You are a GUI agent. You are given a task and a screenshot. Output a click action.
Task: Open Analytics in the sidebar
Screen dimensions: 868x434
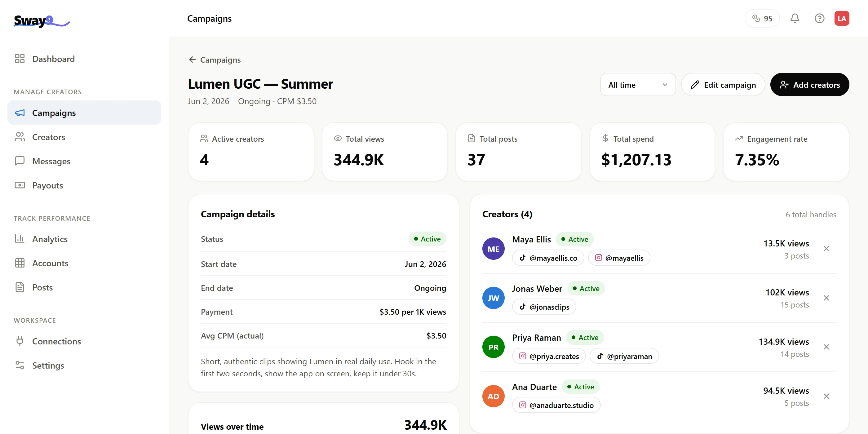pos(84,239)
